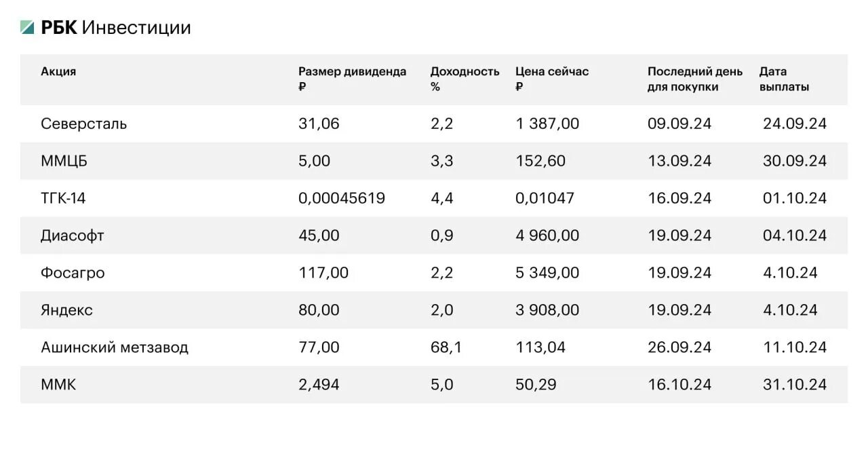Click Последний день для покупки header

pos(694,79)
